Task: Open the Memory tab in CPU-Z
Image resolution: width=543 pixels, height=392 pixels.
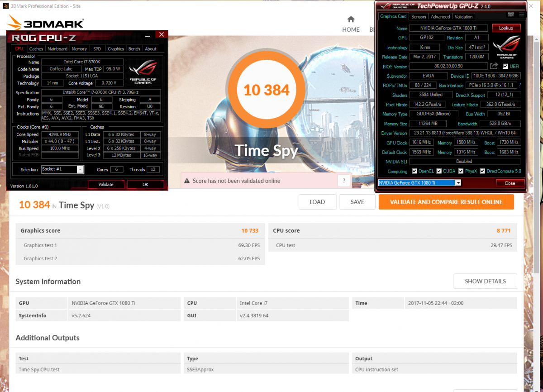Action: 79,49
